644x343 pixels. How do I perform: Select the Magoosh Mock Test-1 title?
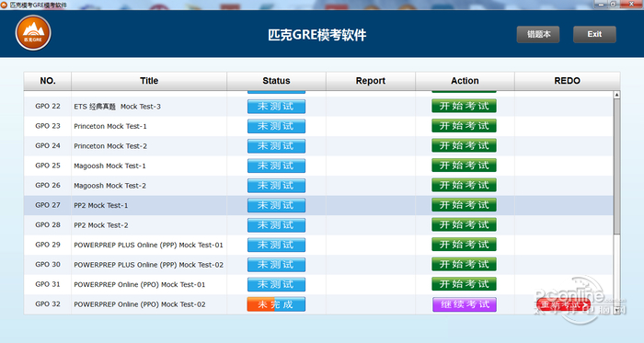pos(109,166)
